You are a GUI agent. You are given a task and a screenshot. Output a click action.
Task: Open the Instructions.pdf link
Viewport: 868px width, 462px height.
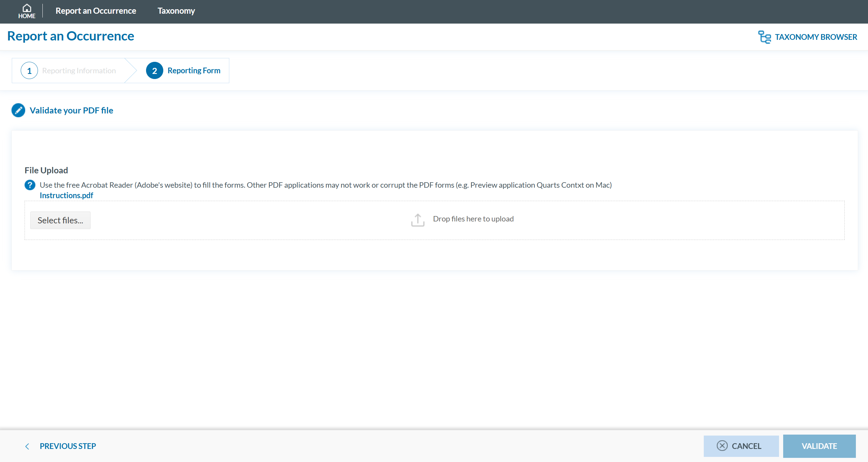click(x=66, y=195)
